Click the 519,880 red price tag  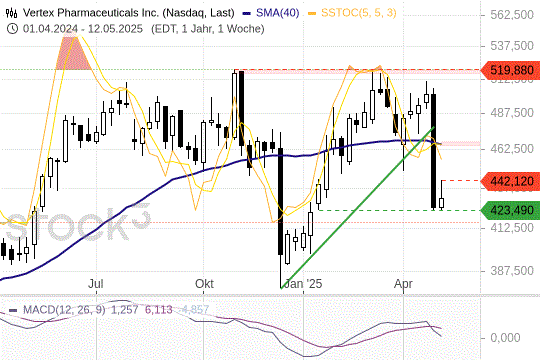coord(510,70)
